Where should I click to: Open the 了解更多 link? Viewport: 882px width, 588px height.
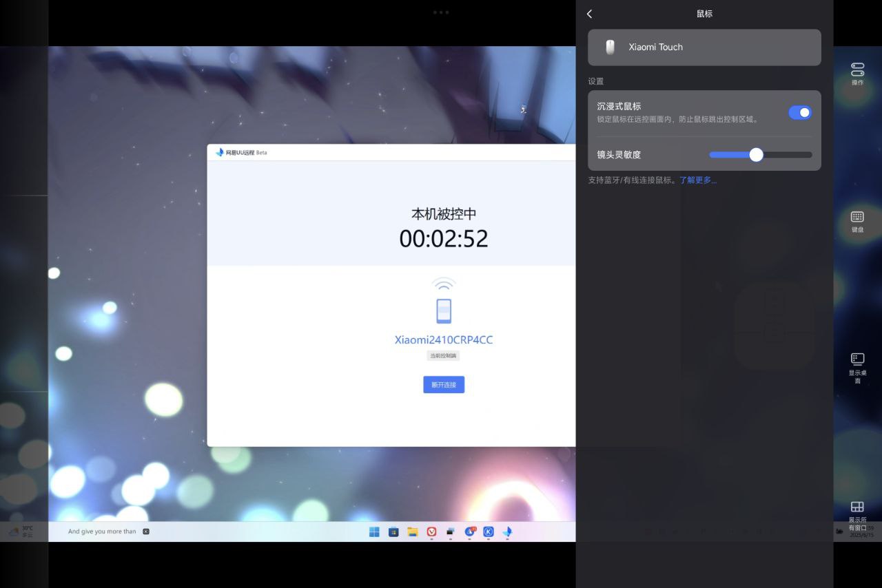(x=698, y=180)
